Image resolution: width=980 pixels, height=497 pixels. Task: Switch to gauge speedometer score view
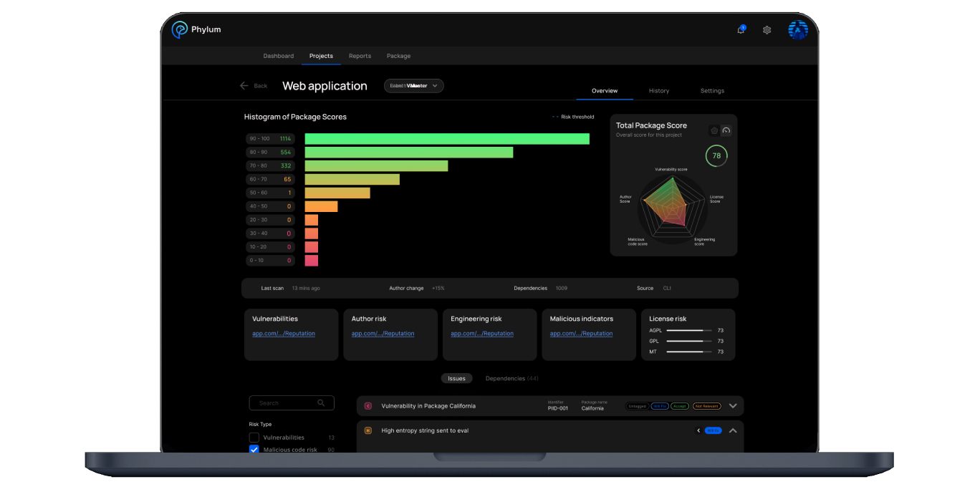click(726, 130)
